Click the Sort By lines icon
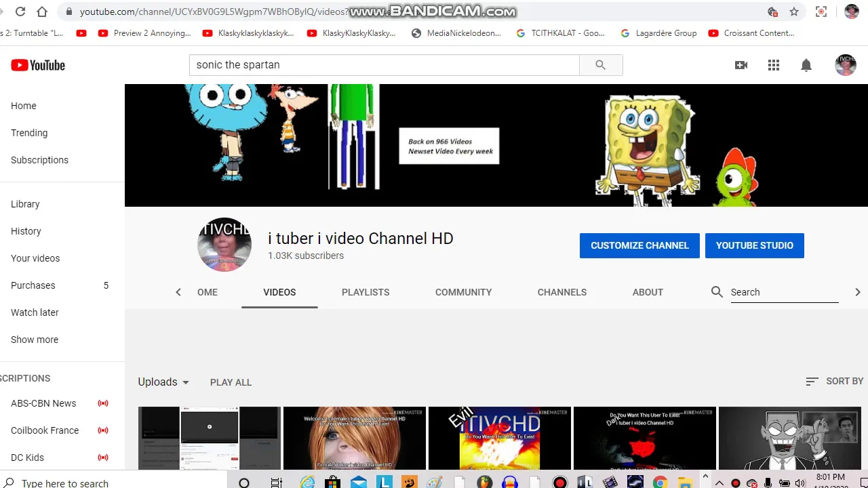This screenshot has width=868, height=488. (x=812, y=382)
